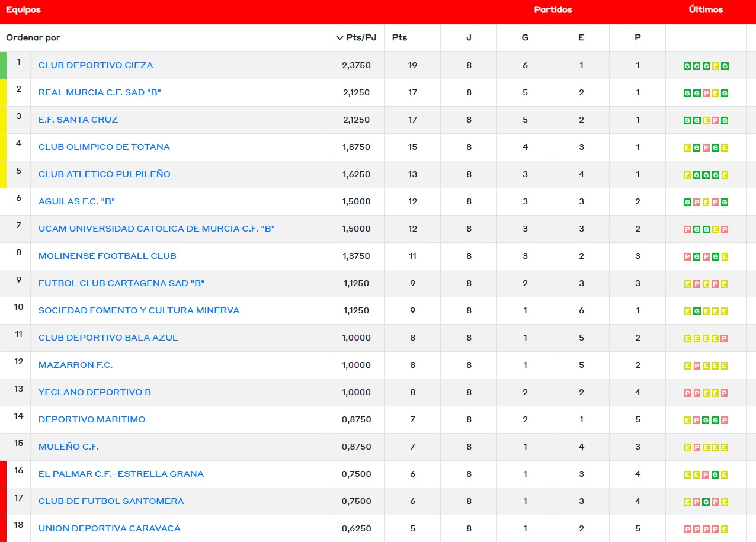The width and height of the screenshot is (756, 542).
Task: Click the green G badge for El Palmar
Action: tap(715, 474)
